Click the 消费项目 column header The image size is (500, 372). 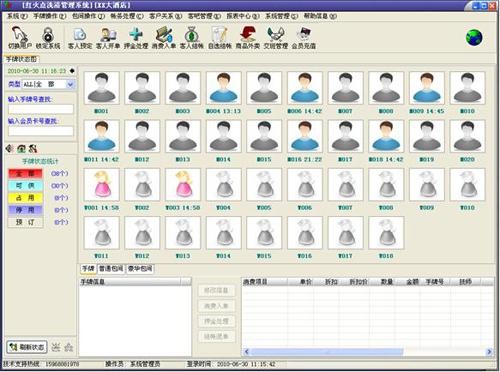(264, 282)
